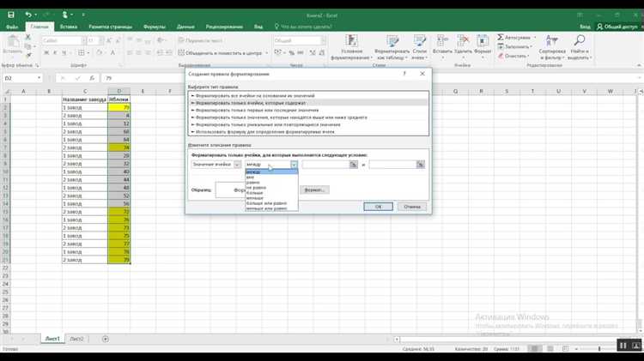
Task: Click the Undo arrow icon
Action: (28, 15)
